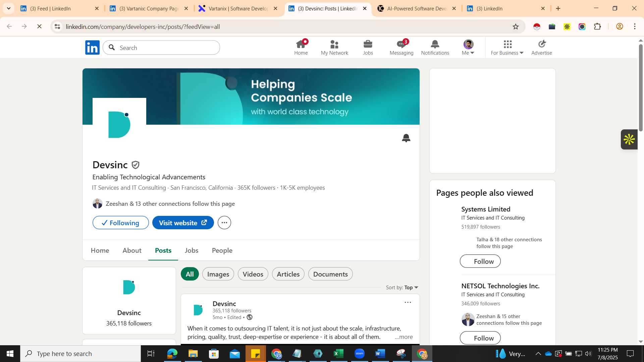Open the Windows notification center
This screenshot has height=362, width=644.
630,354
